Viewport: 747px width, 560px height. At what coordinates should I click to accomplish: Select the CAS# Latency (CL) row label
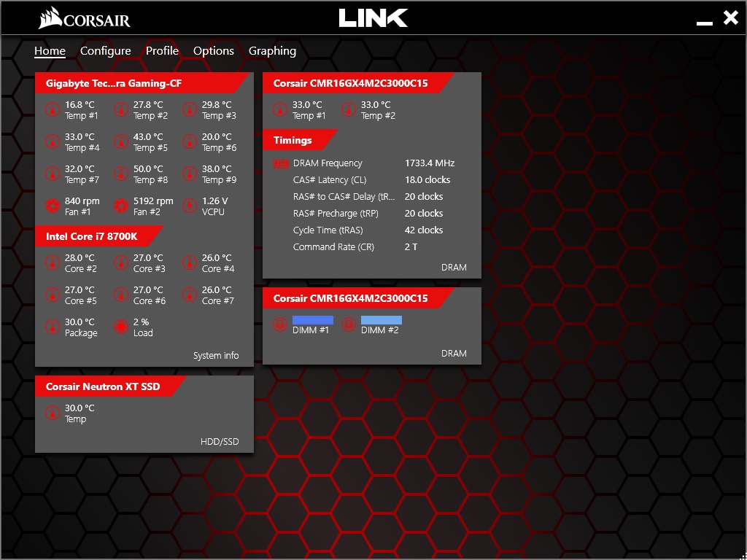pyautogui.click(x=330, y=180)
